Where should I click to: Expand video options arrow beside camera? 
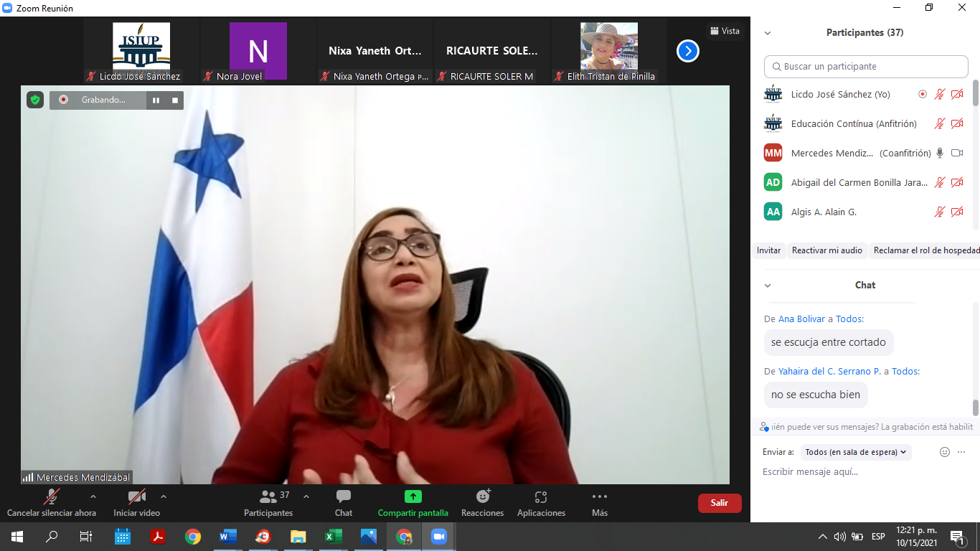163,496
